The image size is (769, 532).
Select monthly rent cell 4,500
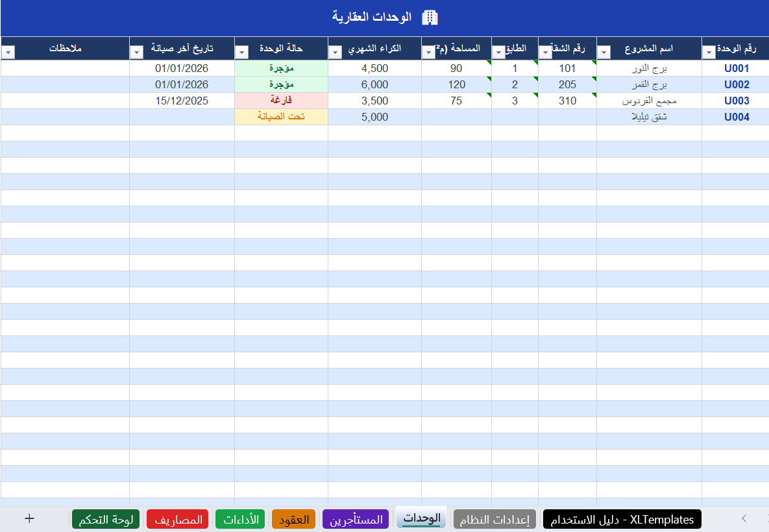[x=374, y=68]
